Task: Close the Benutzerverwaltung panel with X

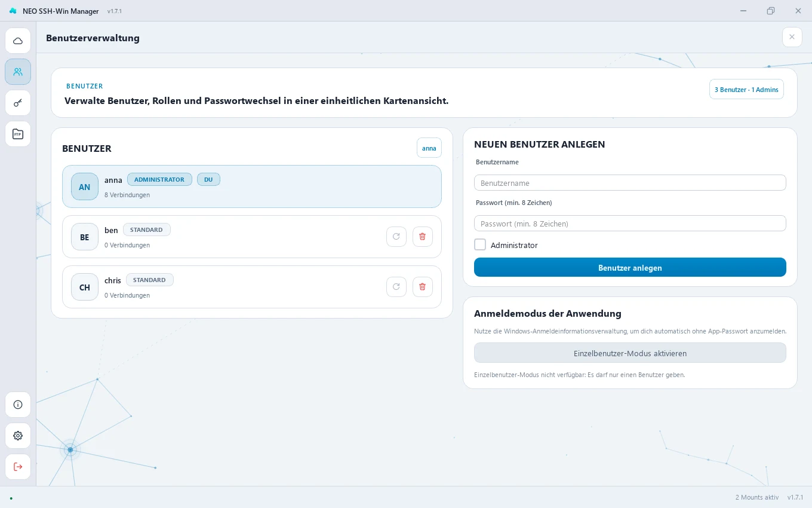Action: 792,37
